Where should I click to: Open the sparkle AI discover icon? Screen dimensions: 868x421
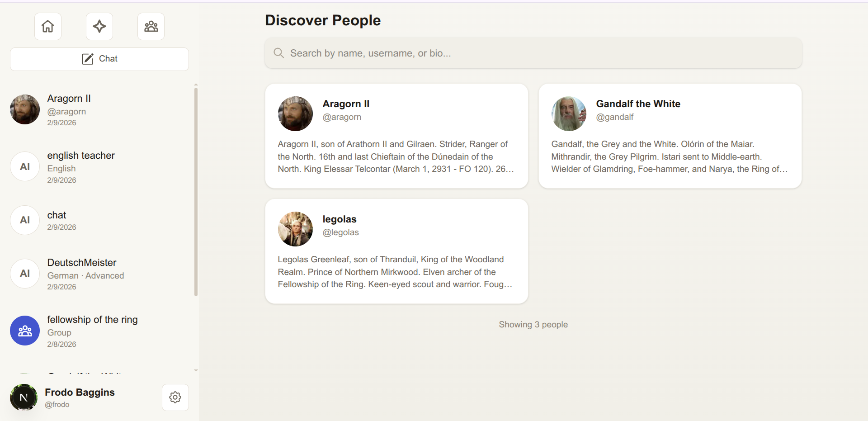click(99, 27)
